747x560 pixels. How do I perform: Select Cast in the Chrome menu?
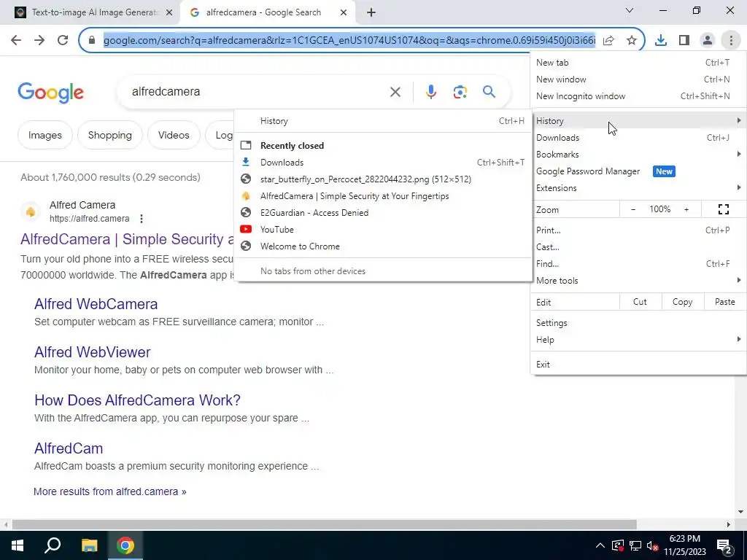click(x=638, y=247)
